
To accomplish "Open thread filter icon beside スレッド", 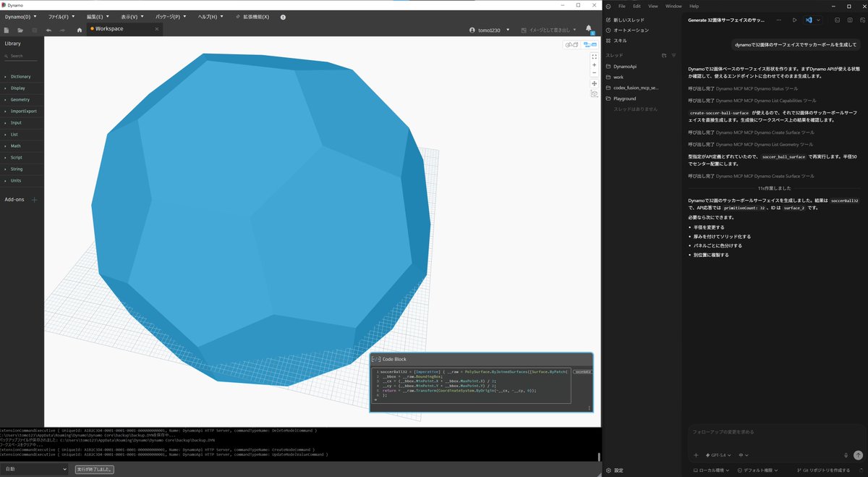I will click(673, 55).
